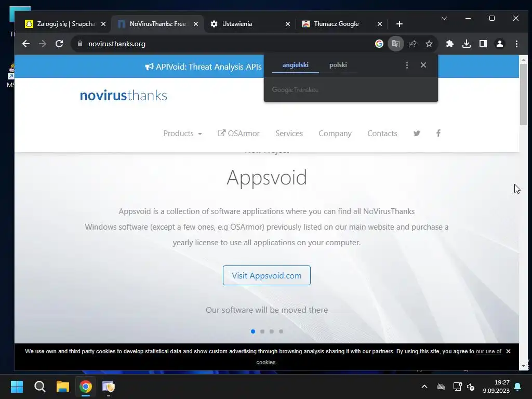The image size is (532, 399).
Task: Switch to the Zaloguj się Snapchat tab
Action: [x=66, y=24]
